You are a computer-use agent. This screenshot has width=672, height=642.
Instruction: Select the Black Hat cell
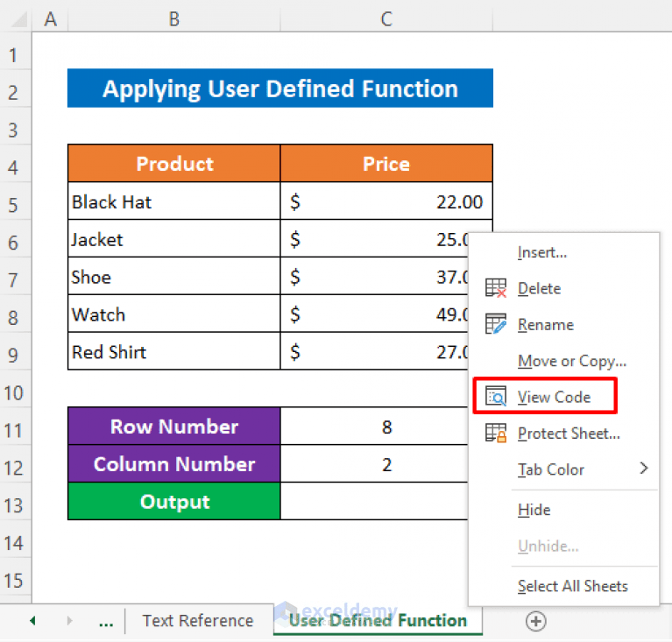[x=174, y=201]
